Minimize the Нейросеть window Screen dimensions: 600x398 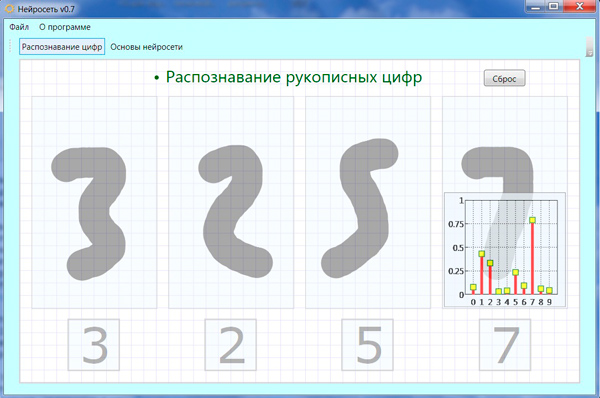coord(536,6)
